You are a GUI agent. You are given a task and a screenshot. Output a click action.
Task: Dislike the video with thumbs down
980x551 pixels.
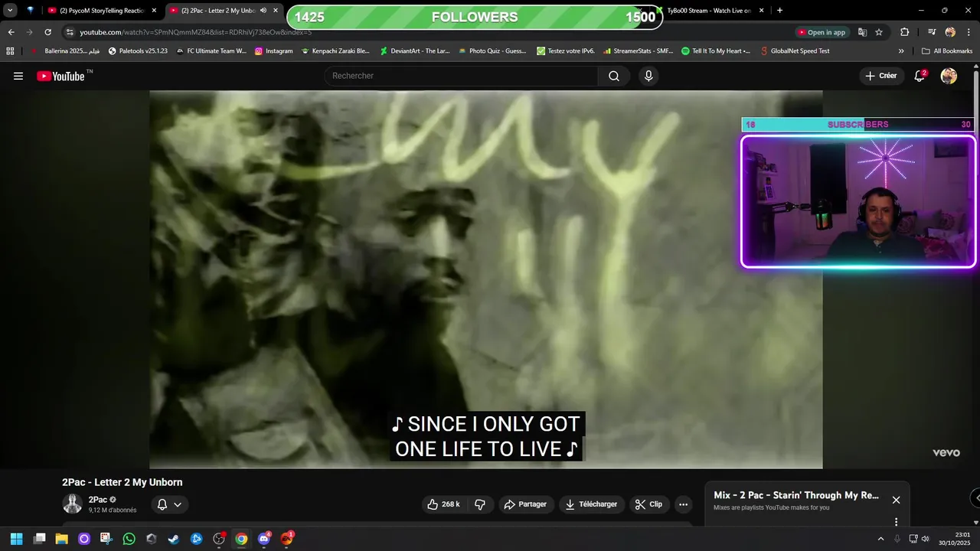pyautogui.click(x=480, y=504)
